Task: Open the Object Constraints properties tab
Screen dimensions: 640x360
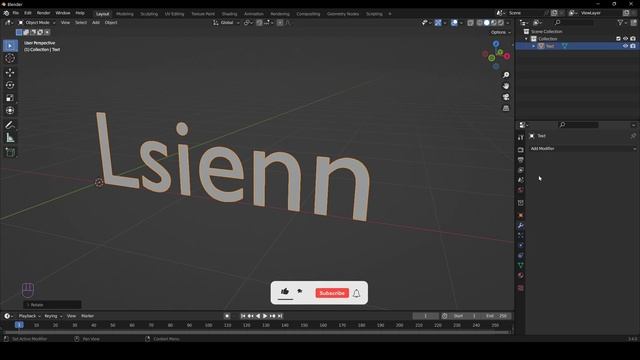Action: click(520, 256)
